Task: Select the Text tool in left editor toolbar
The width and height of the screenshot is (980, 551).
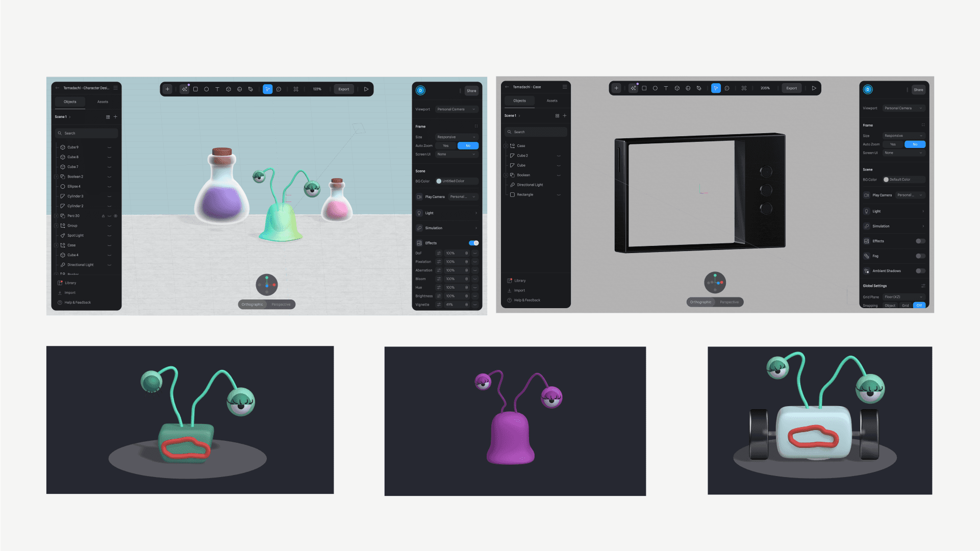Action: 217,89
